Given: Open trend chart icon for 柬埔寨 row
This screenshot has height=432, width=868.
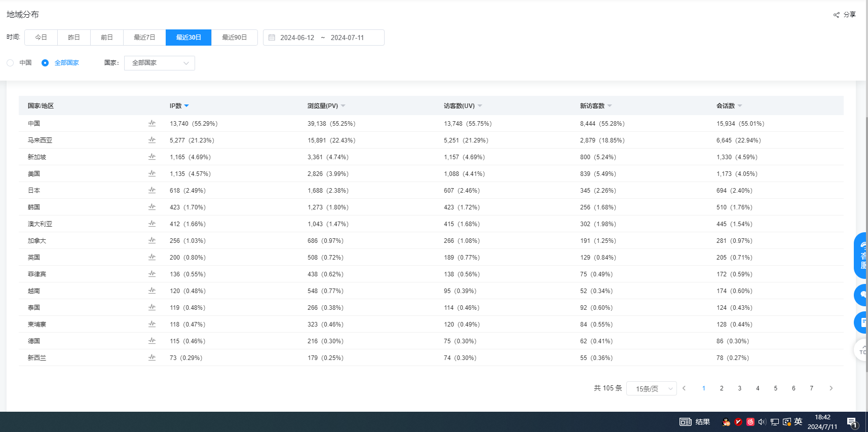Looking at the screenshot, I should (x=152, y=324).
